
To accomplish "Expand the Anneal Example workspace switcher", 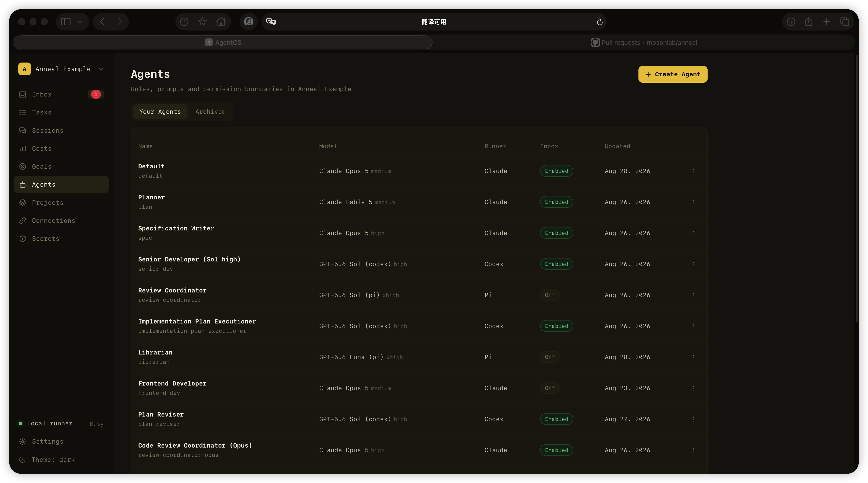I will click(x=61, y=69).
